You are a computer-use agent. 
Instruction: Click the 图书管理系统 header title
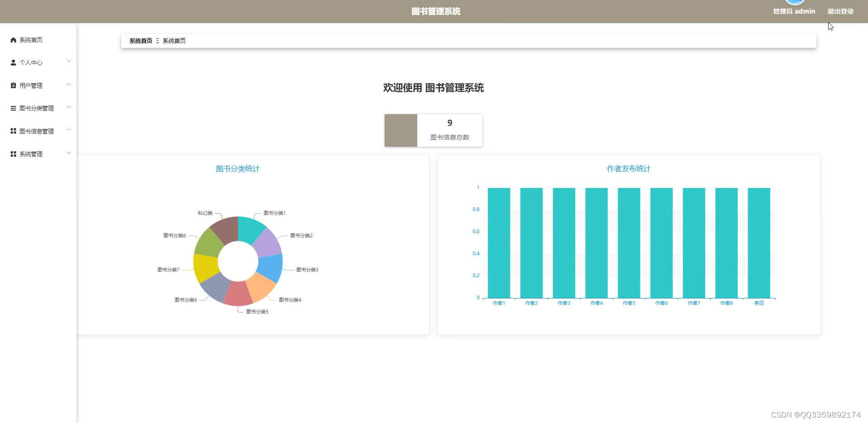pos(436,11)
